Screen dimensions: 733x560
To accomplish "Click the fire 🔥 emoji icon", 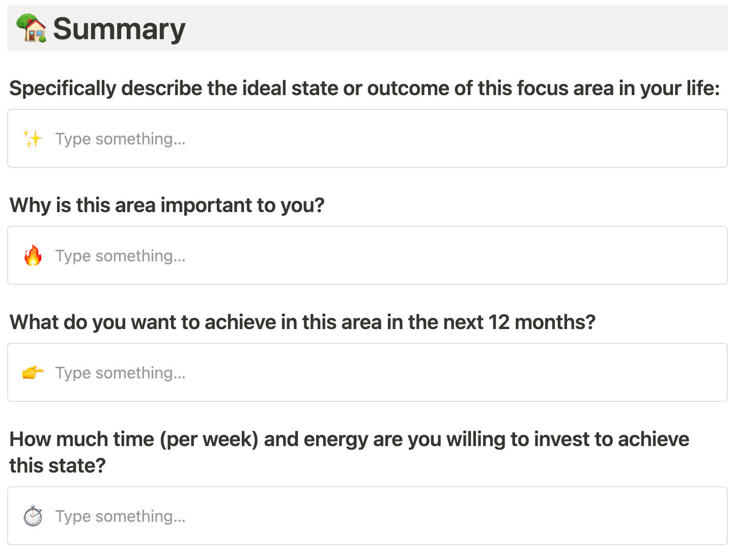I will point(32,255).
